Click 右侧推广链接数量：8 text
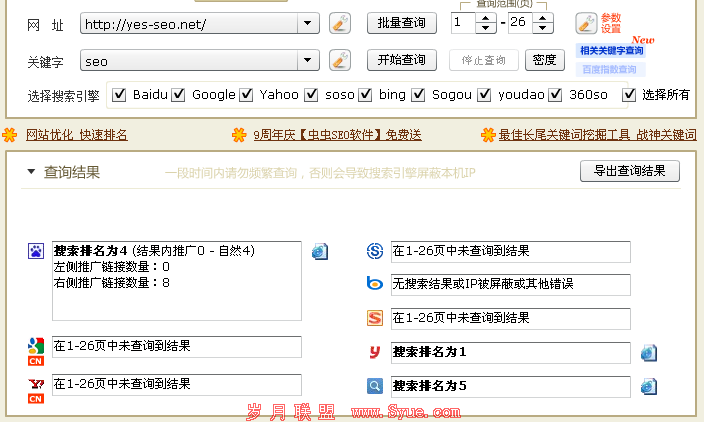The image size is (704, 422). (x=112, y=283)
